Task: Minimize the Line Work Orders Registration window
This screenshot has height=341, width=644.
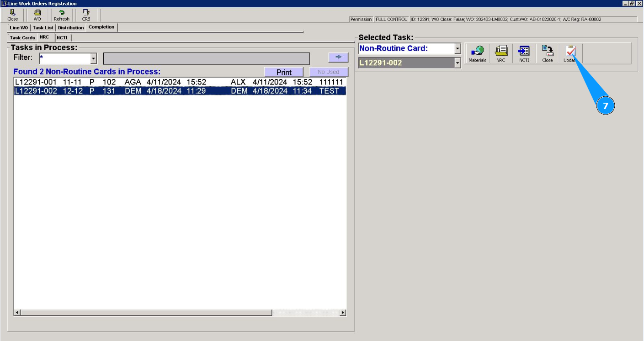Action: coord(626,3)
